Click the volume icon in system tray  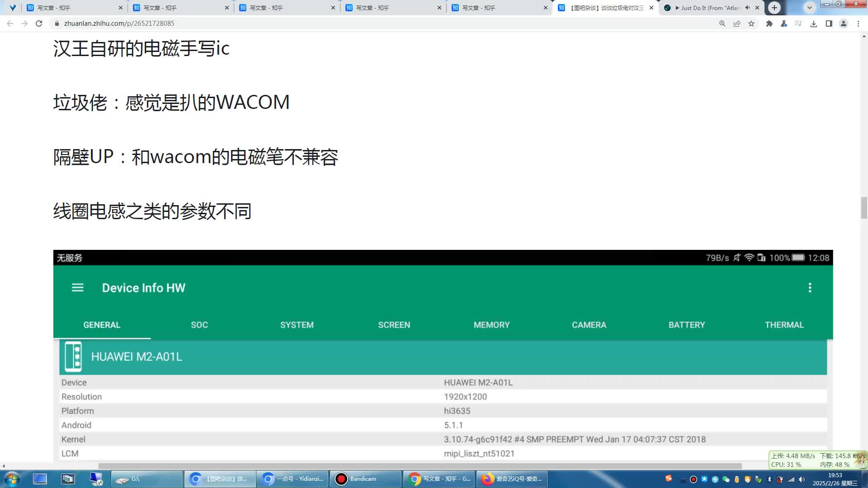802,479
